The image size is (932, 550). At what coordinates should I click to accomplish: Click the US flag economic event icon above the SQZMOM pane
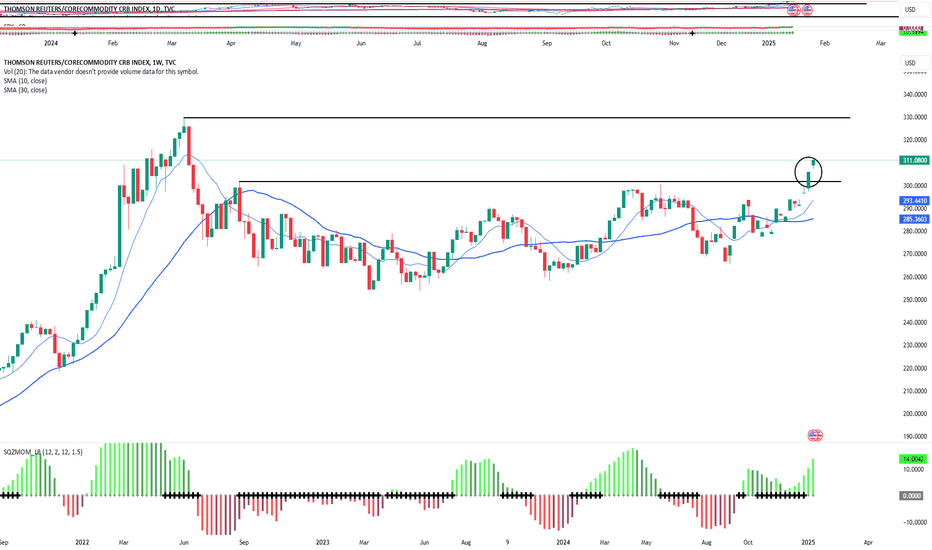[815, 436]
